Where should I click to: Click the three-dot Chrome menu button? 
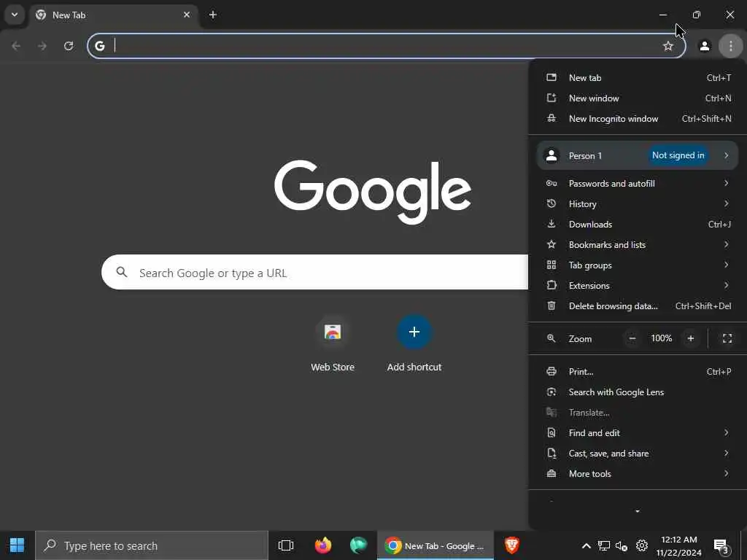click(x=730, y=46)
